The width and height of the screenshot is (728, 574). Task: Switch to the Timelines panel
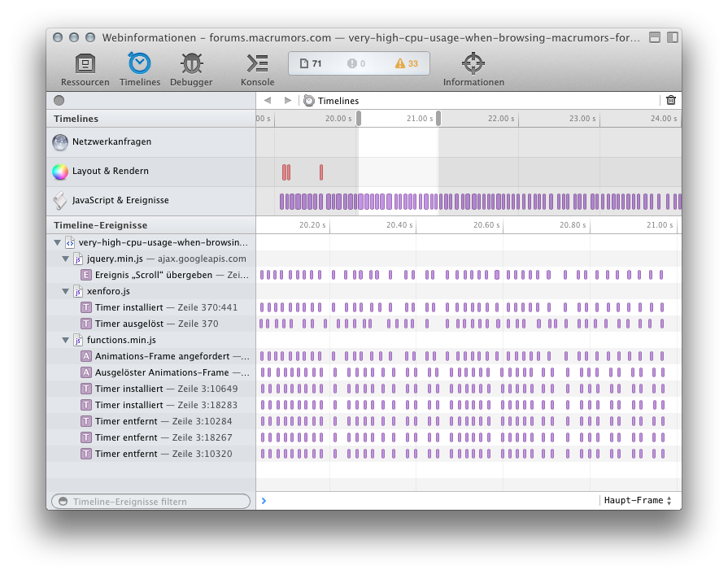pos(140,70)
